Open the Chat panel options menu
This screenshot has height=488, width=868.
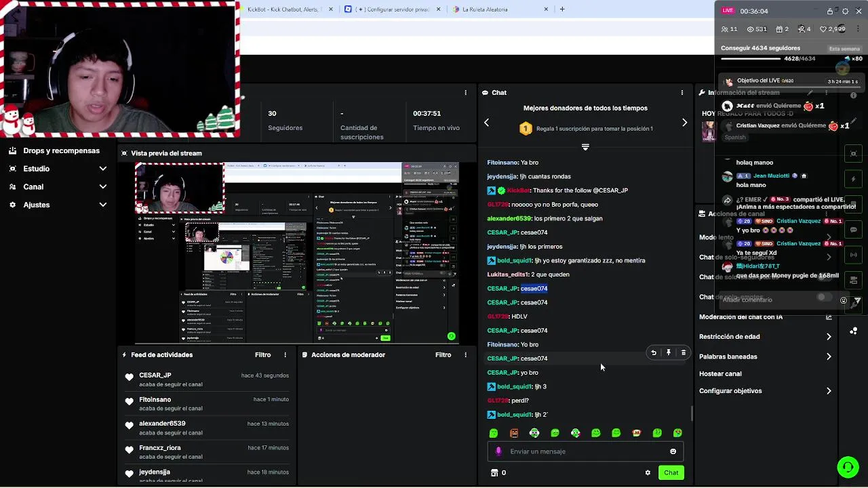[x=682, y=93]
